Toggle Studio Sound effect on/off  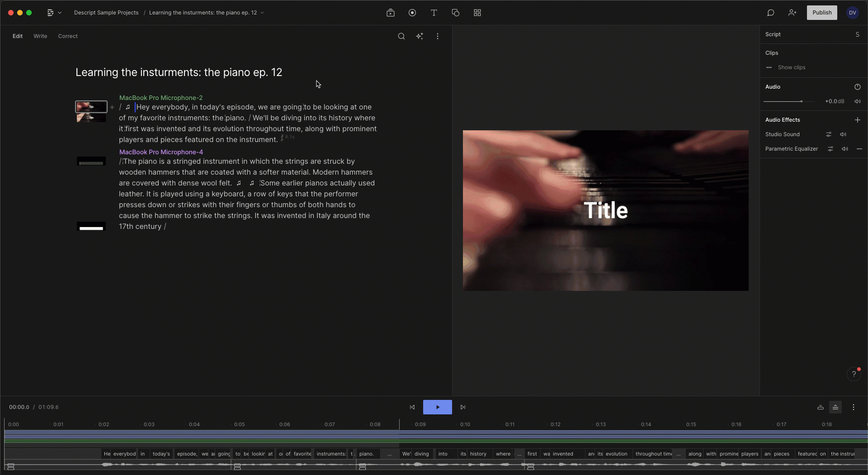[x=843, y=134]
